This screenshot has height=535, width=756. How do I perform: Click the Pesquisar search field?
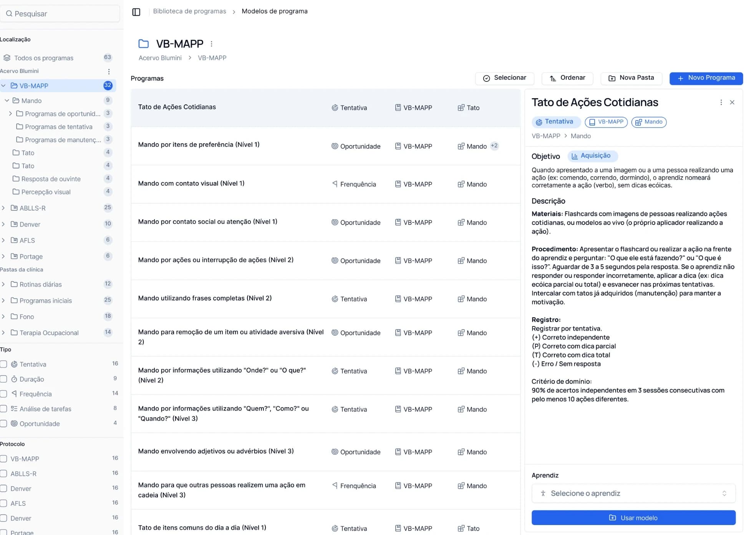click(x=60, y=14)
